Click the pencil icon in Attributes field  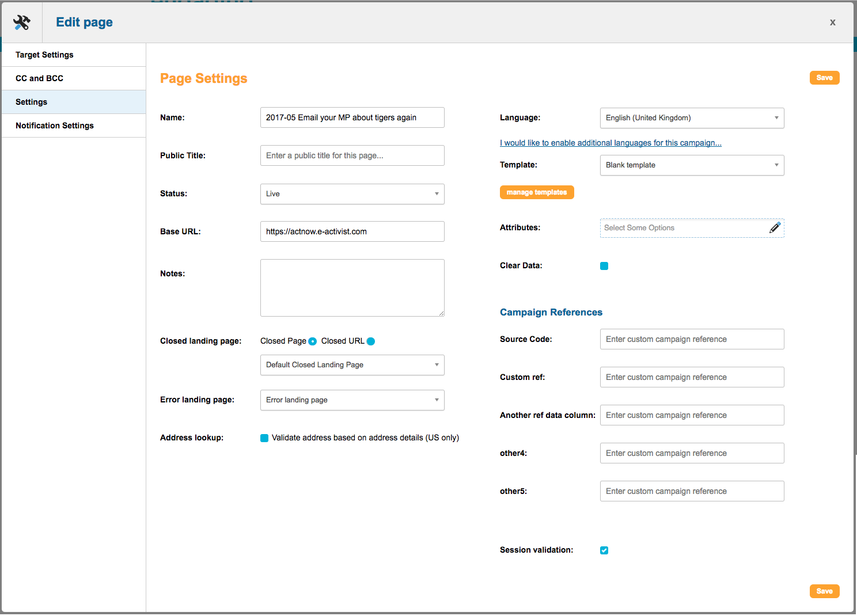[775, 228]
